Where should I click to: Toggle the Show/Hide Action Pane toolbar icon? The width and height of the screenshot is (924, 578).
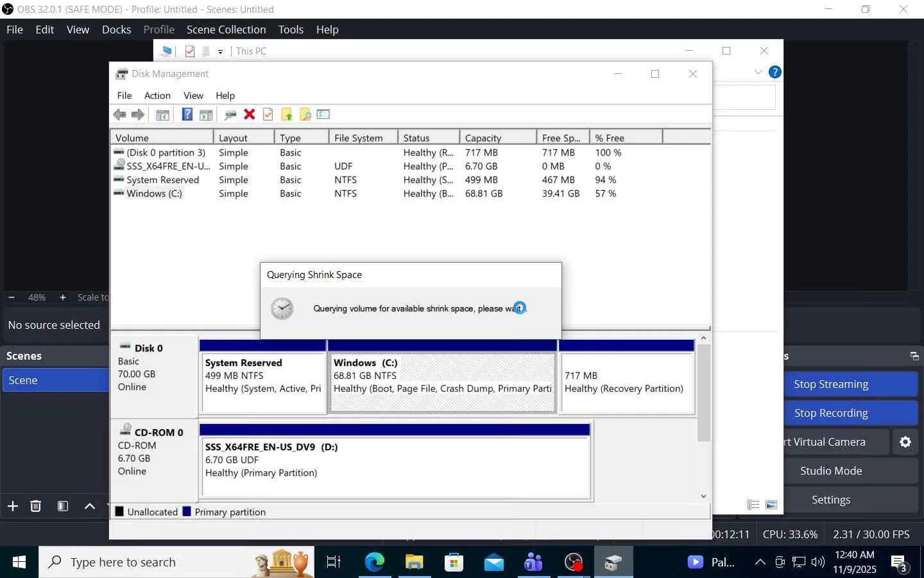[x=206, y=115]
